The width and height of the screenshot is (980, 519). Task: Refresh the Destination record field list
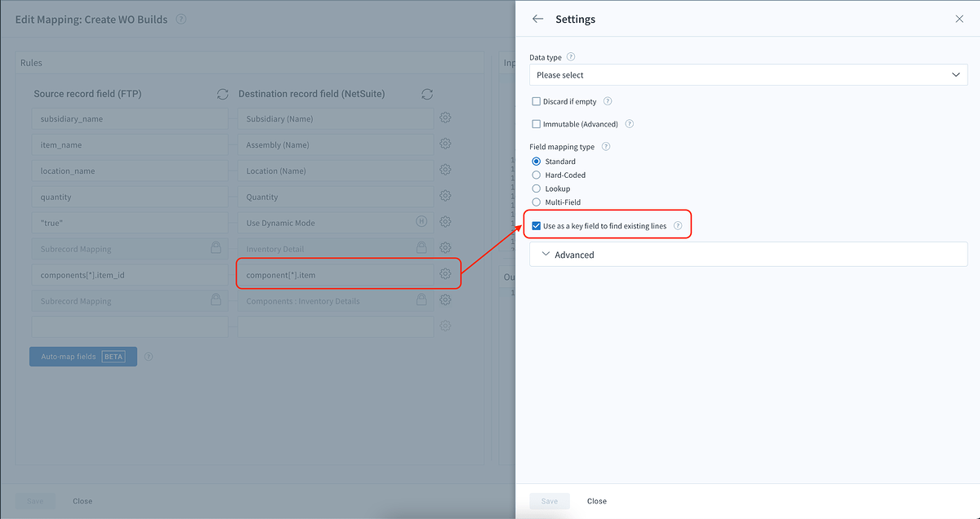click(x=426, y=94)
